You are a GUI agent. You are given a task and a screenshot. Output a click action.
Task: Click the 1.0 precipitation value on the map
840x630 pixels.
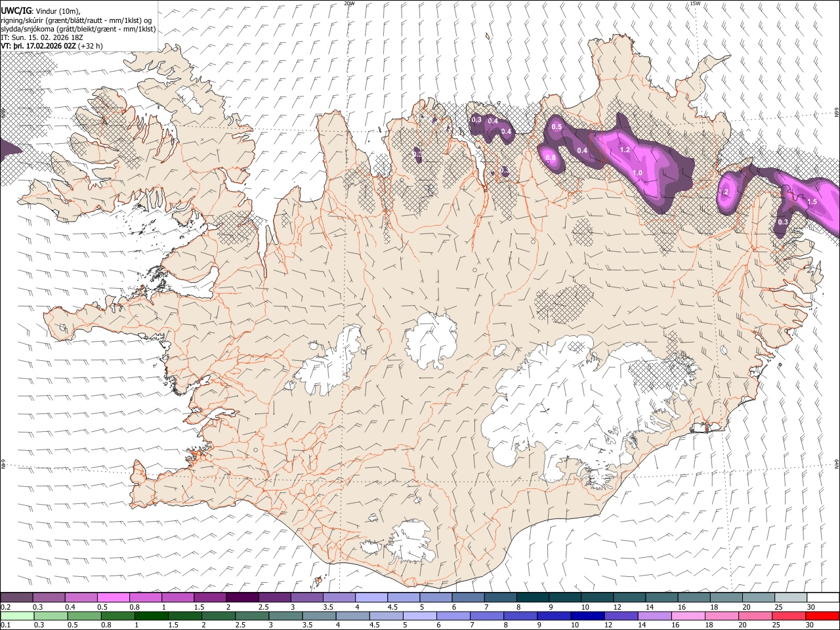pos(637,173)
